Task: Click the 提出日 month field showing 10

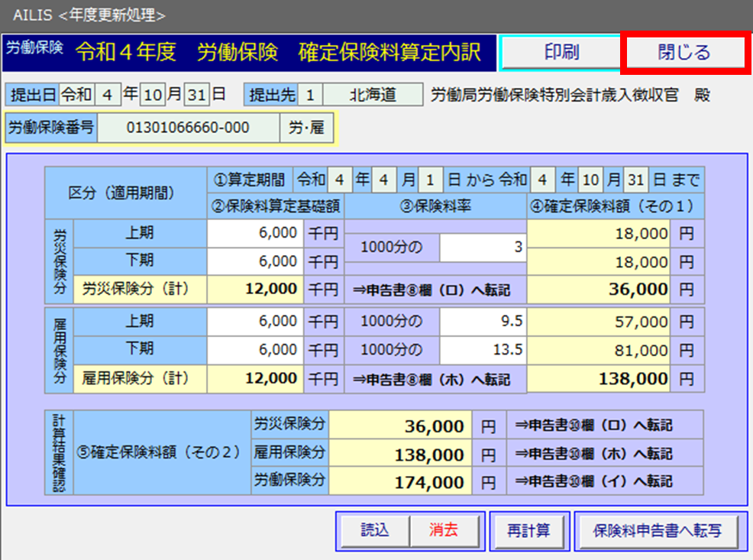Action: (x=153, y=95)
